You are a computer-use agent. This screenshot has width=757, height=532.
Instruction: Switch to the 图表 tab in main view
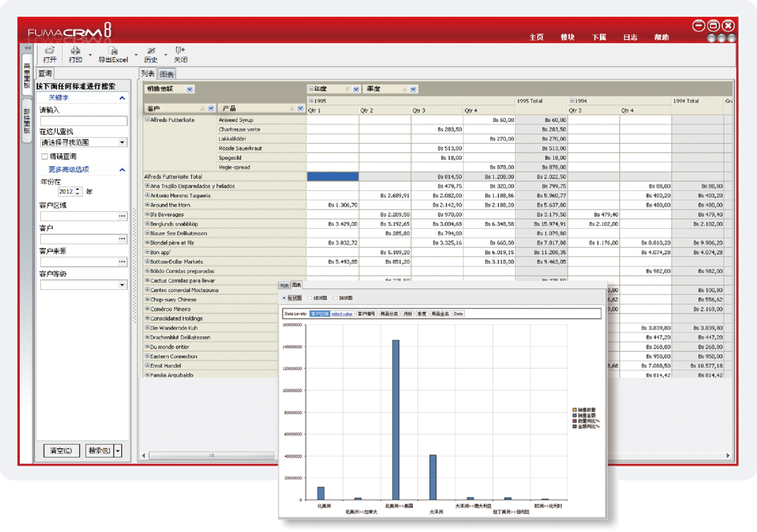point(167,74)
